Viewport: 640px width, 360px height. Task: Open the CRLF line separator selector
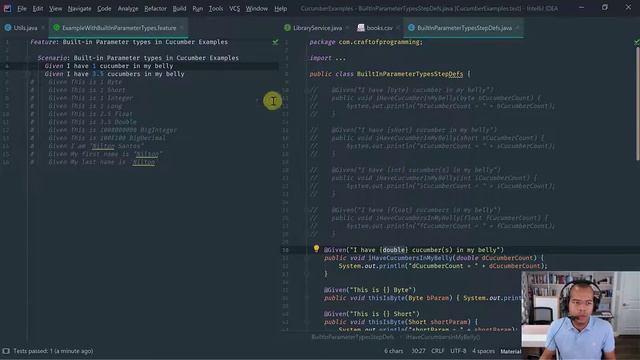[438, 351]
